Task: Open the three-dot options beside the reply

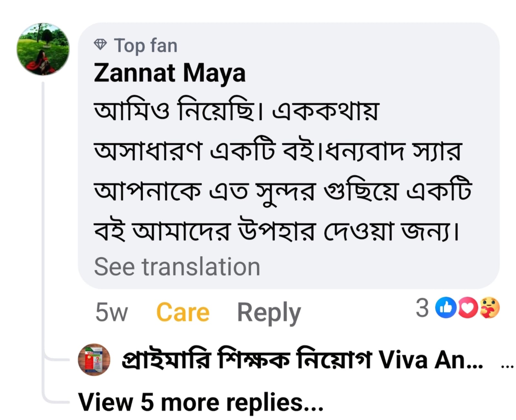Action: [507, 366]
